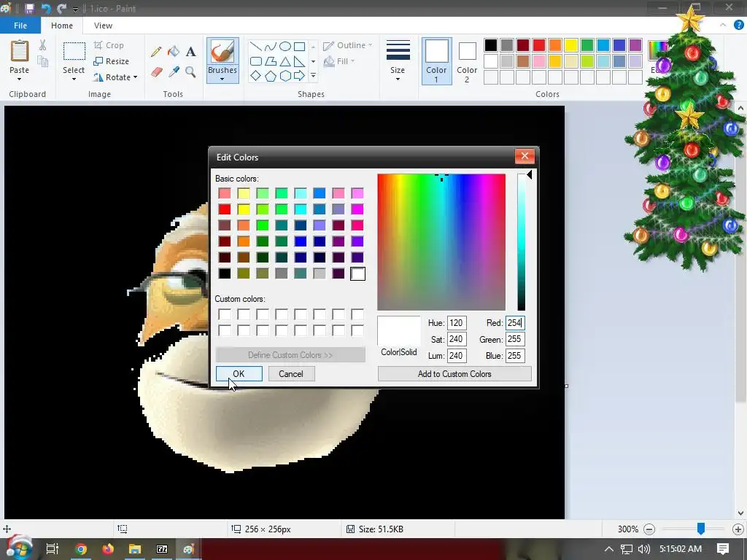Pick the black basic color swatch
The width and height of the screenshot is (747, 560).
(225, 273)
